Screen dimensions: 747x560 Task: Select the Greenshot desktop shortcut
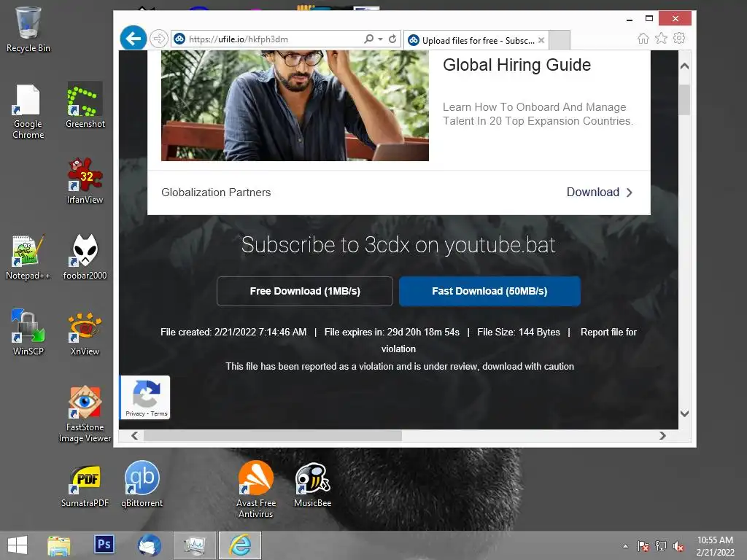85,105
